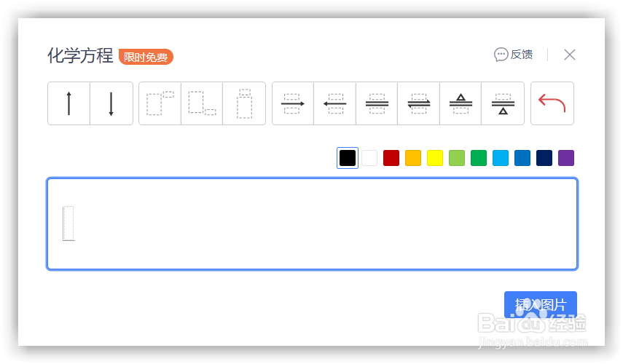Open the 反馈 feedback link
The height and width of the screenshot is (364, 623).
514,55
